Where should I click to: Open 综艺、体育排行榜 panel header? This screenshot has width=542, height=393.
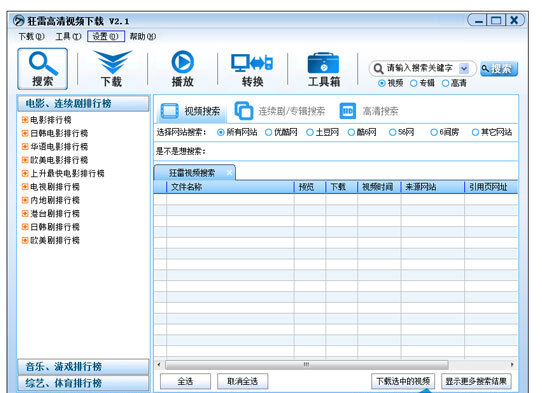(83, 383)
